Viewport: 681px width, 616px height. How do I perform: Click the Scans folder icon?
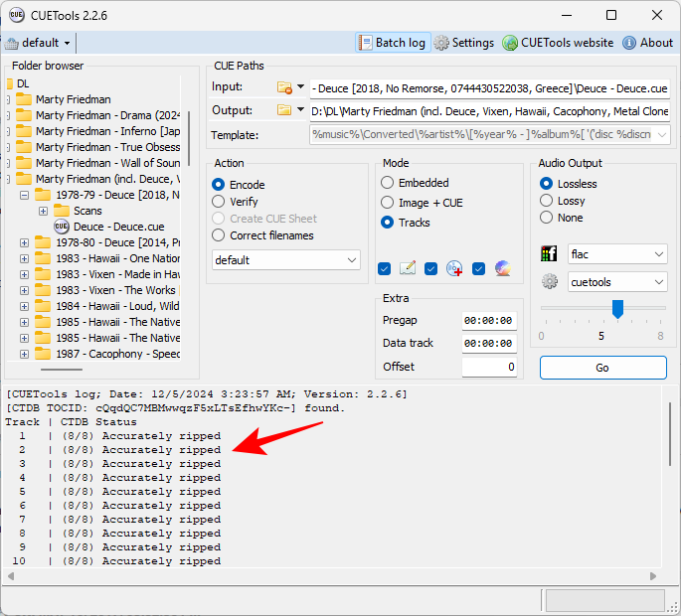click(x=62, y=211)
